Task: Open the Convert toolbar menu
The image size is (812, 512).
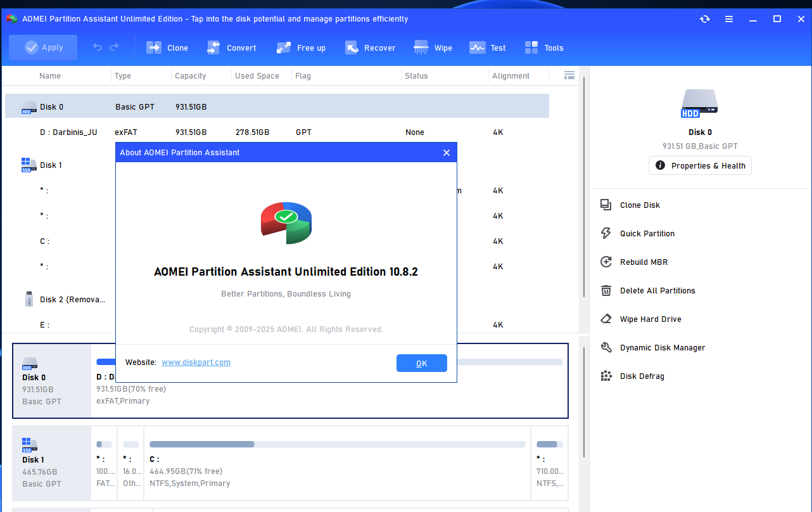Action: (232, 48)
